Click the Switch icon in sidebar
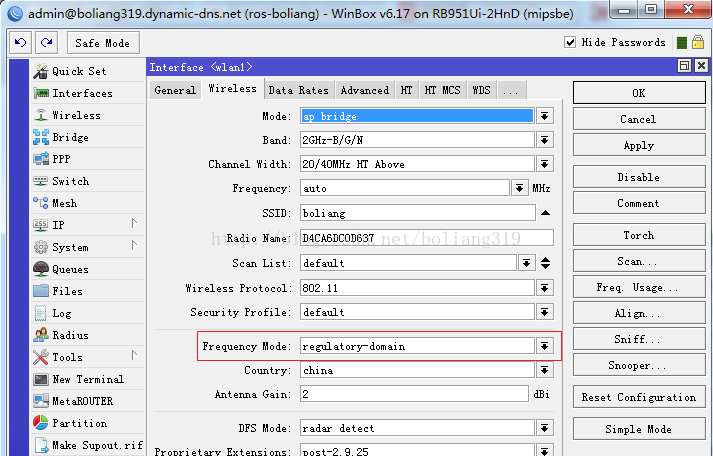 pyautogui.click(x=40, y=181)
